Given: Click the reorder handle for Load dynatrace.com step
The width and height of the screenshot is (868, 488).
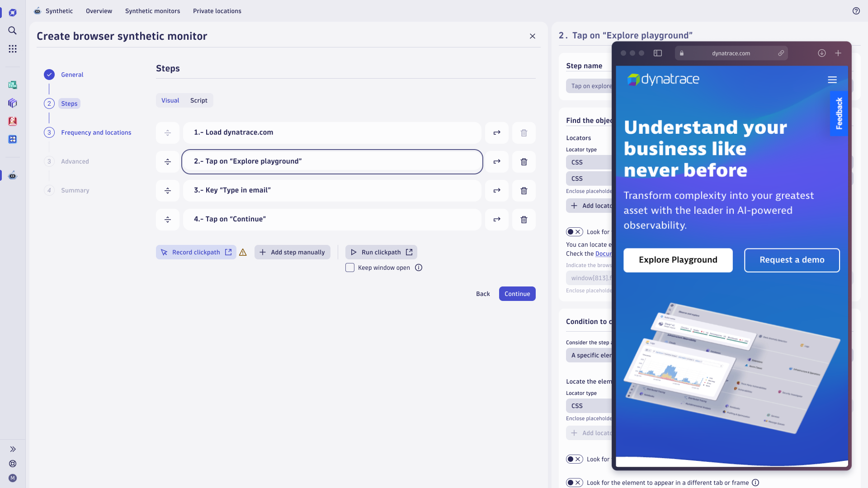Looking at the screenshot, I should click(168, 133).
